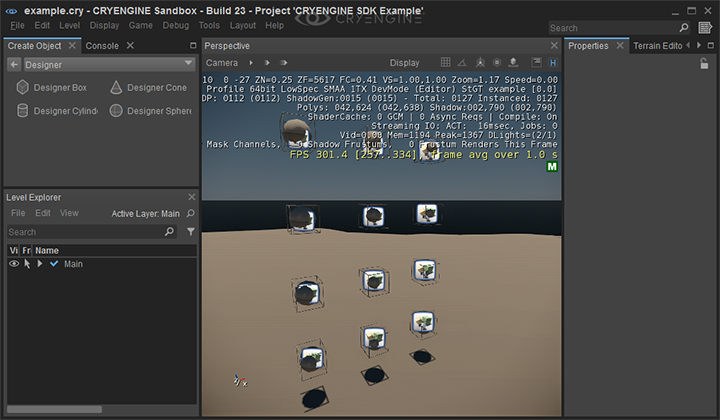
Task: Close the Level Explorer panel
Action: (x=191, y=197)
